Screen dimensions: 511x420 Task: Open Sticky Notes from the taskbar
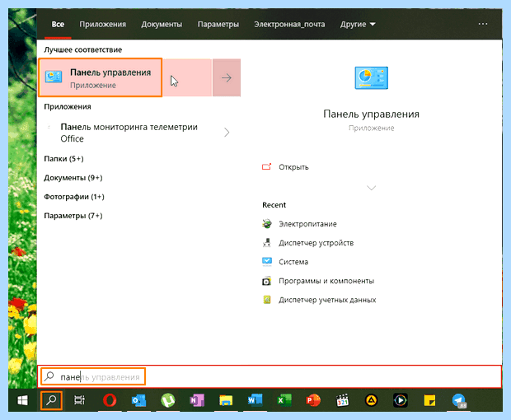point(429,400)
